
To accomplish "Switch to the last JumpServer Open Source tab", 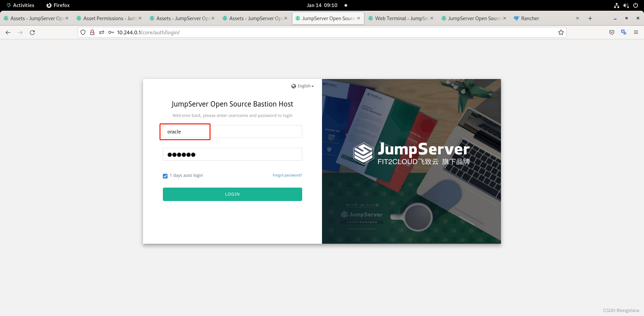I will tap(474, 18).
